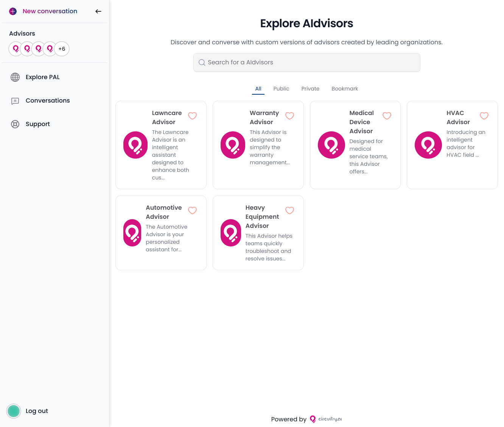Screen dimensions: 504x427
Task: Click the Powered by footer text
Action: point(289,419)
